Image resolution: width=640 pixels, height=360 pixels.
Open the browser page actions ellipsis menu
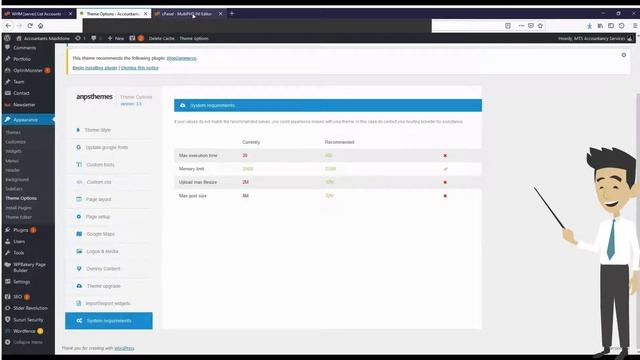click(521, 25)
